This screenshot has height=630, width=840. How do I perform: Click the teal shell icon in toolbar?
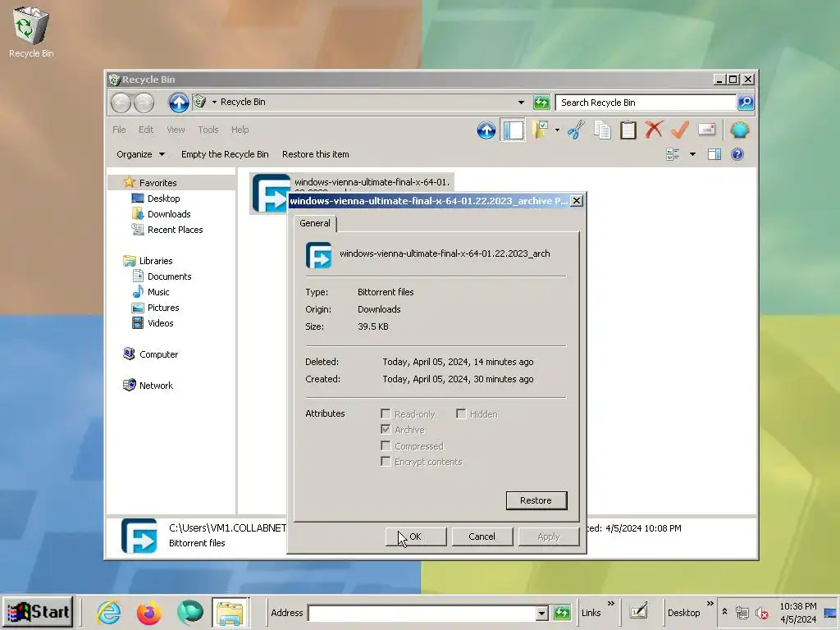click(739, 130)
